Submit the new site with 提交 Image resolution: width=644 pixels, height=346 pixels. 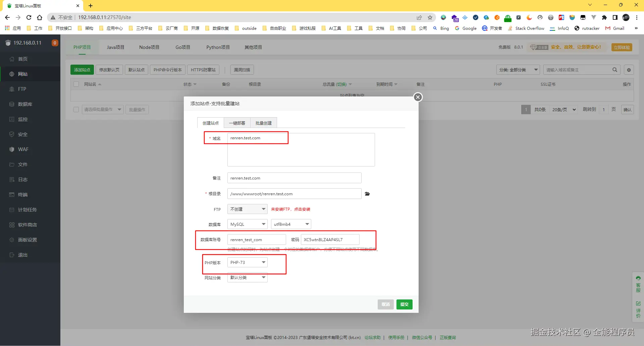tap(405, 304)
